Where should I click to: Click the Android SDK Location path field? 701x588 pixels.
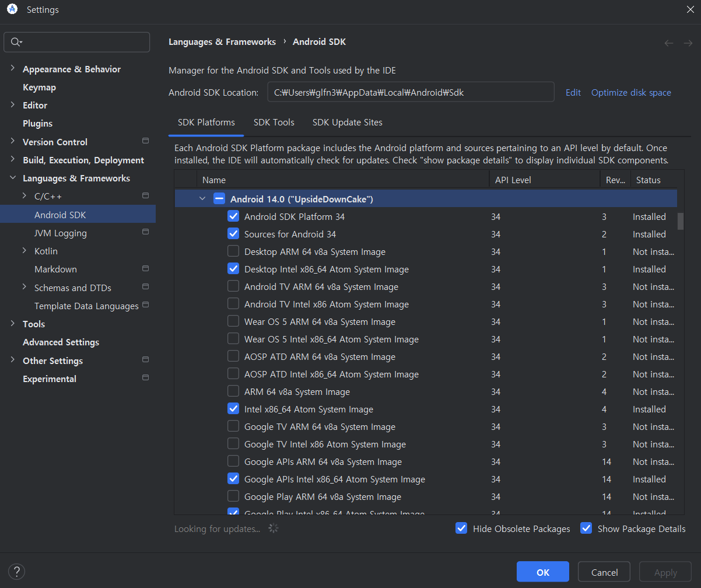pos(410,92)
